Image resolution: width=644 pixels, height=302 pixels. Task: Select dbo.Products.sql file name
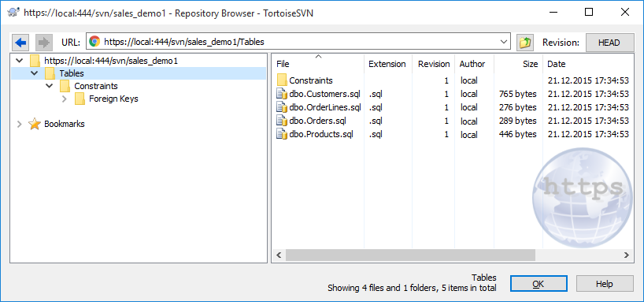[x=320, y=134]
